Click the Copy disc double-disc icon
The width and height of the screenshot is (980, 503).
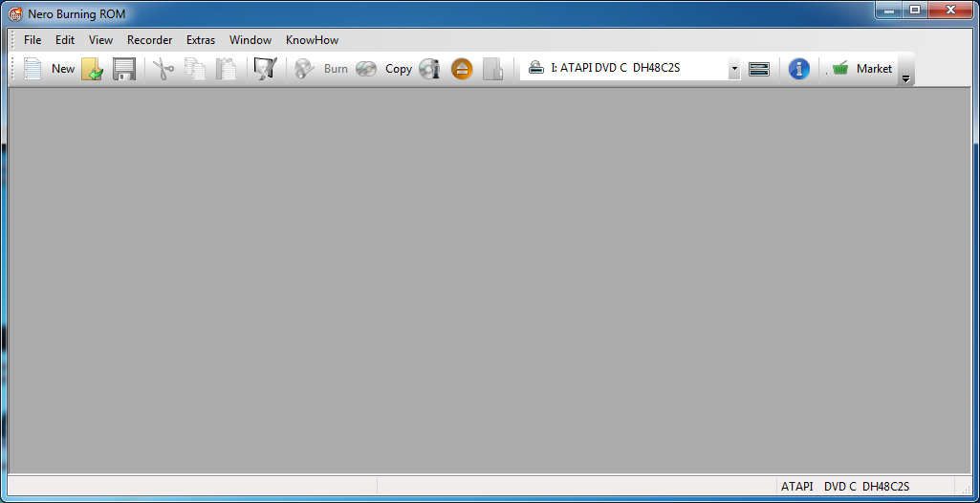tap(366, 69)
